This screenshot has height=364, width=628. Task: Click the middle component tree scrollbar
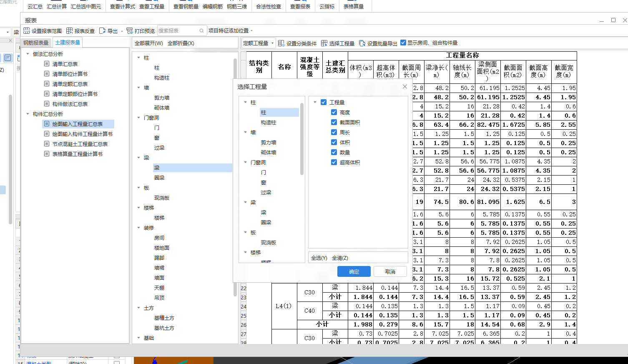click(235, 177)
